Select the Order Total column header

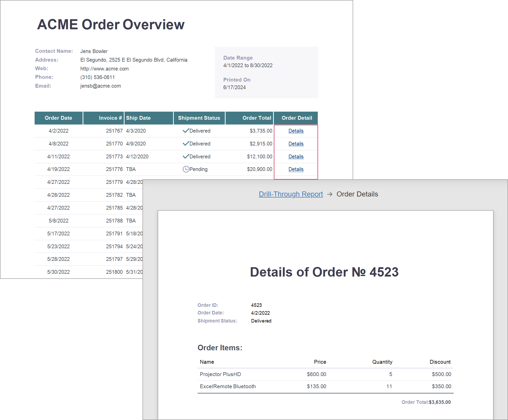[x=249, y=118]
